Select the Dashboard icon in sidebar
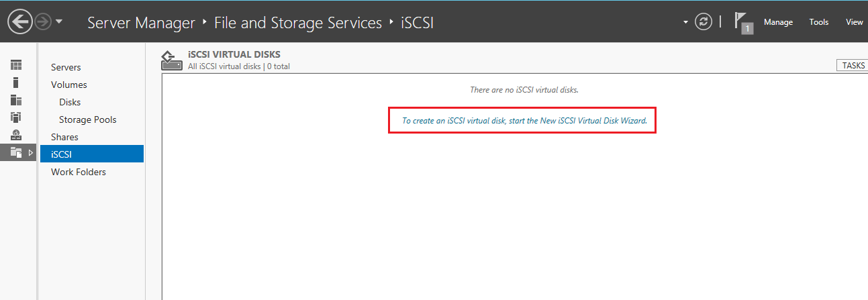Screen dimensions: 868x300 16,65
